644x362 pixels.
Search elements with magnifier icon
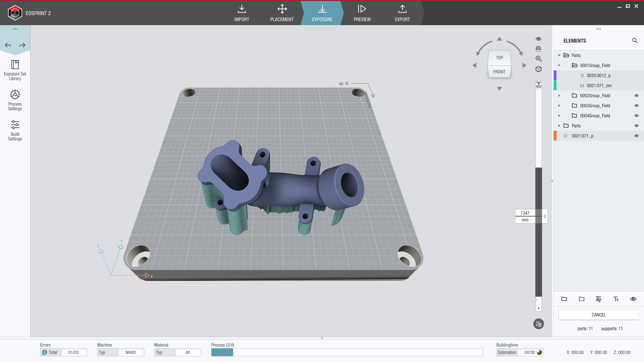(634, 40)
